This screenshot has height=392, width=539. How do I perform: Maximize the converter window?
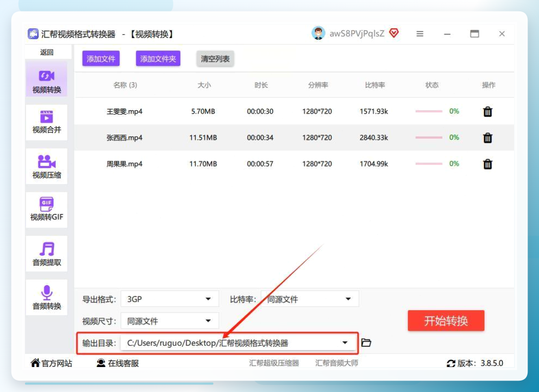474,34
